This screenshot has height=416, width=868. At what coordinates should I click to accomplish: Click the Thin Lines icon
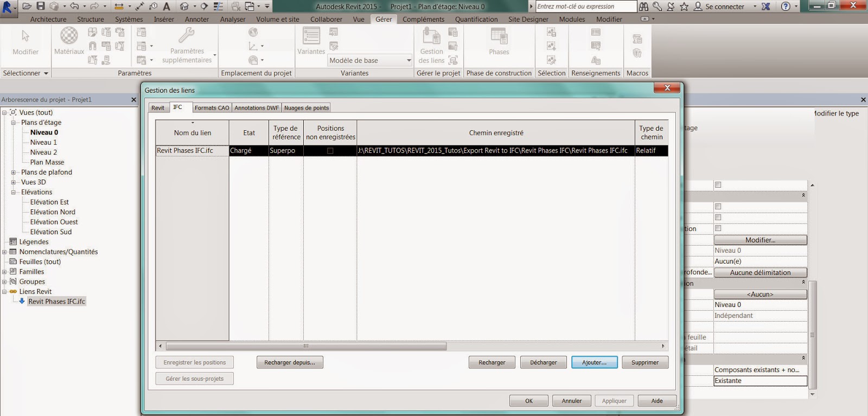tap(218, 7)
